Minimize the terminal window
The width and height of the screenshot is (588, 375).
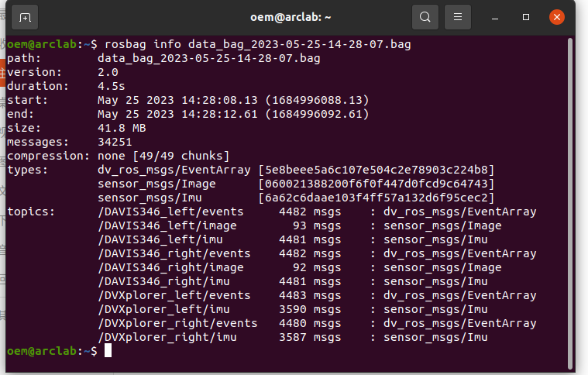(495, 18)
